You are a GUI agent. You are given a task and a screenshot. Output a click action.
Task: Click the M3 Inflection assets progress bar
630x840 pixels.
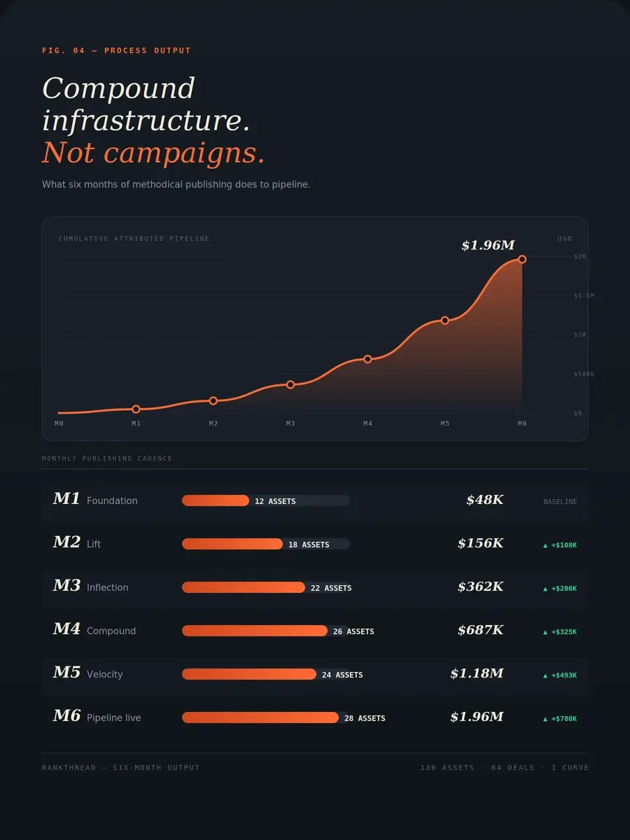click(x=266, y=587)
